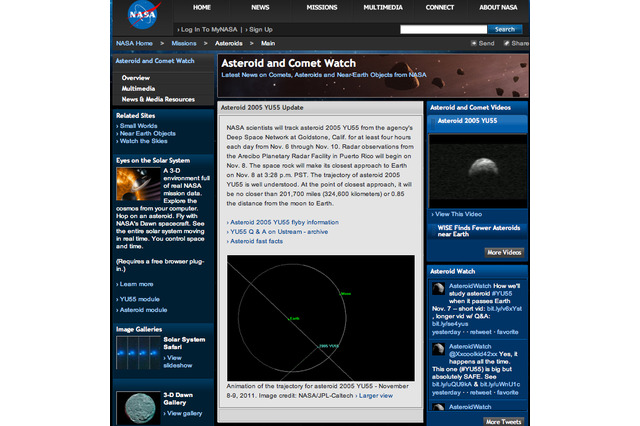This screenshot has height=426, width=640.
Task: Go to NASA Home breadcrumb
Action: click(x=134, y=43)
